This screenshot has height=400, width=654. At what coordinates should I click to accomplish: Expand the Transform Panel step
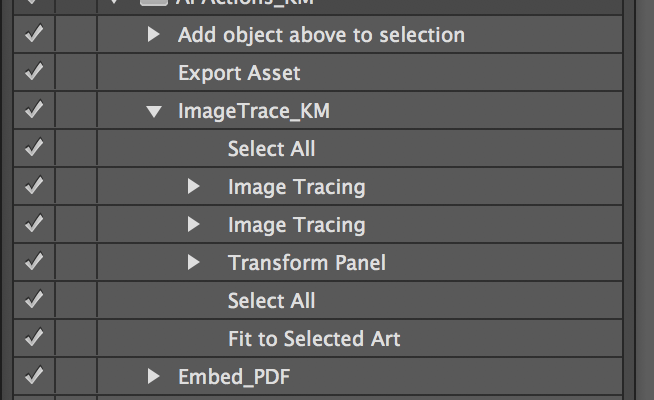click(193, 262)
